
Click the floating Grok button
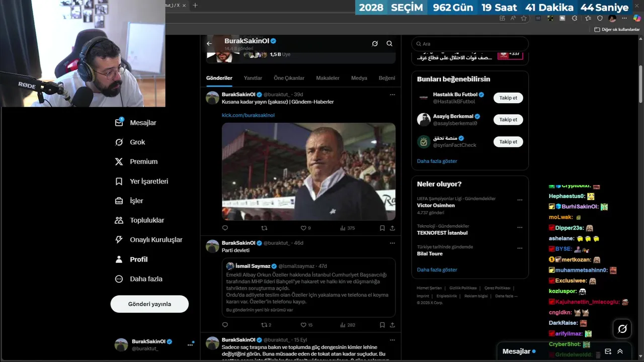(622, 329)
